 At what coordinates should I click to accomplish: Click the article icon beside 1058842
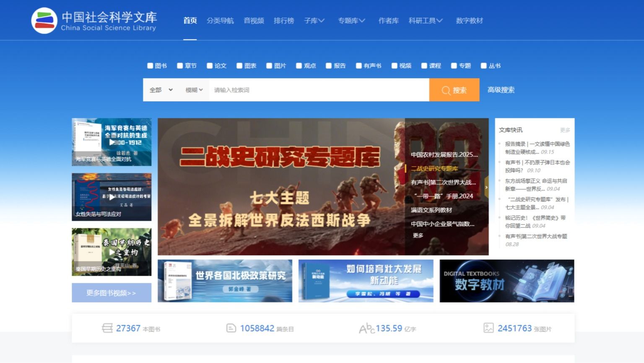click(231, 328)
